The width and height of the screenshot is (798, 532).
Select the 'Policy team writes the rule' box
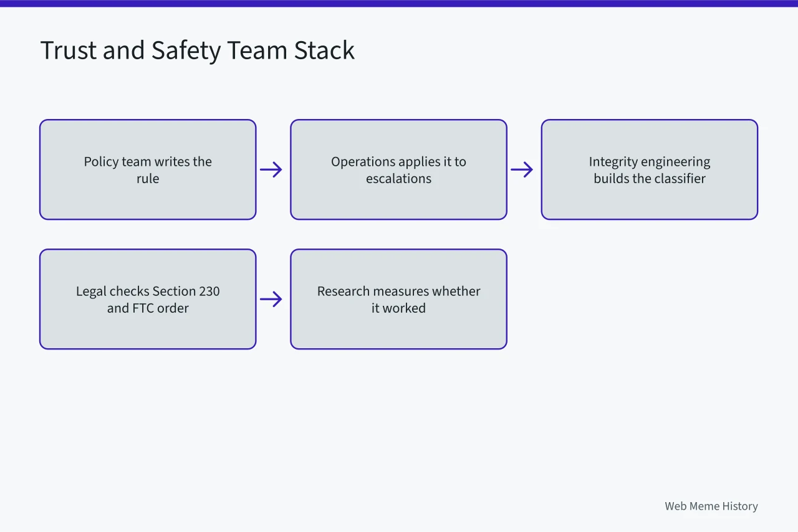point(148,169)
